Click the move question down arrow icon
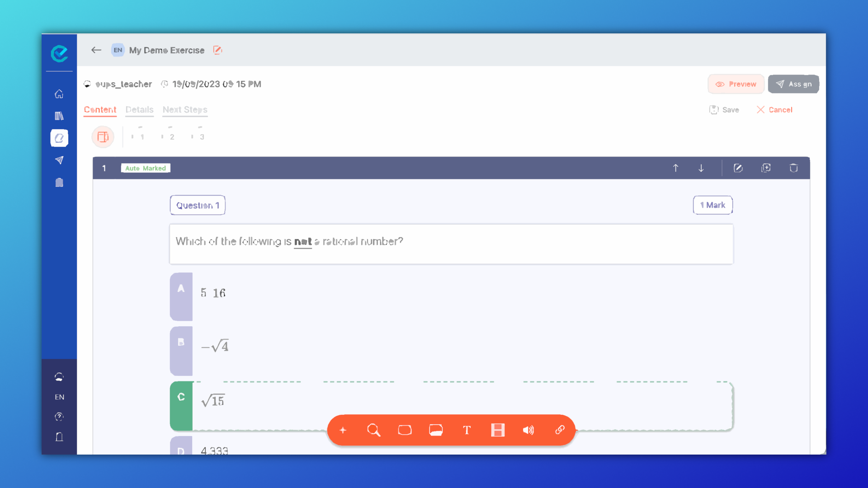The height and width of the screenshot is (488, 868). [701, 168]
